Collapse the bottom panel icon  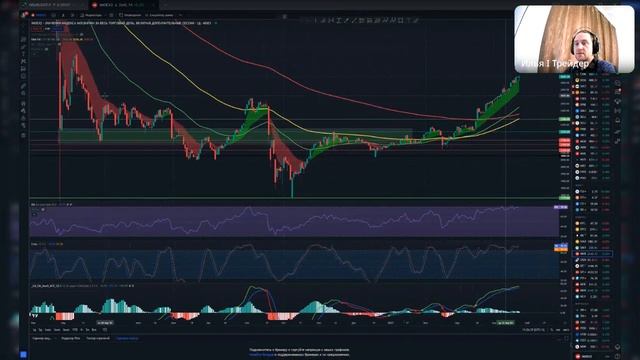coord(558,339)
